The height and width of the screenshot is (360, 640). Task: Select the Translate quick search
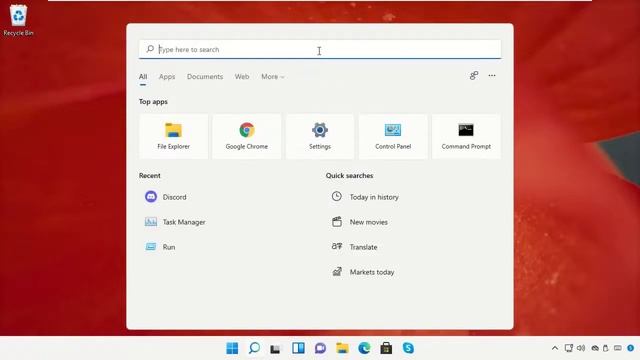(x=354, y=247)
